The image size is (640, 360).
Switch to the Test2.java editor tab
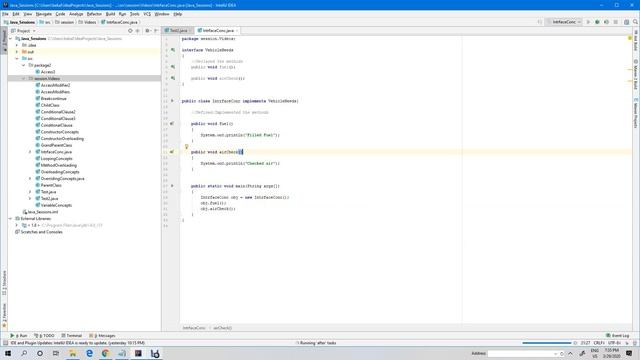pos(178,31)
